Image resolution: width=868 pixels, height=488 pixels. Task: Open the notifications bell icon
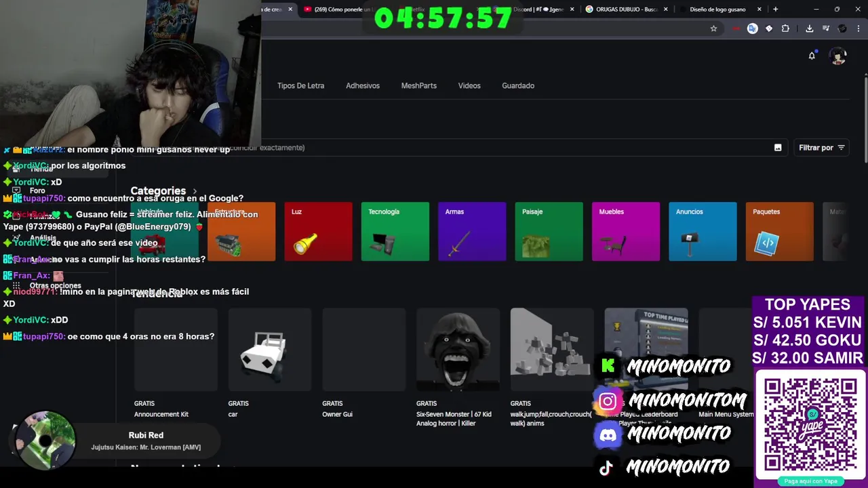click(x=812, y=56)
